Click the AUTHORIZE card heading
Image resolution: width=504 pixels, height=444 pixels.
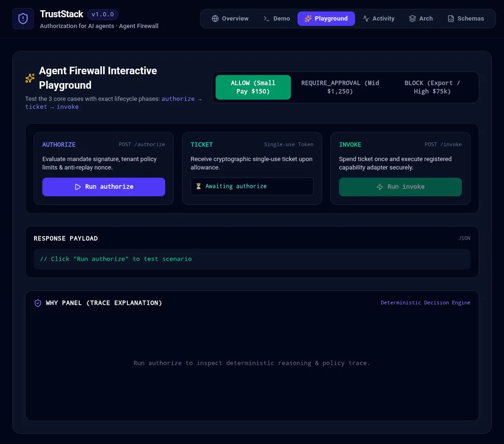coord(59,145)
